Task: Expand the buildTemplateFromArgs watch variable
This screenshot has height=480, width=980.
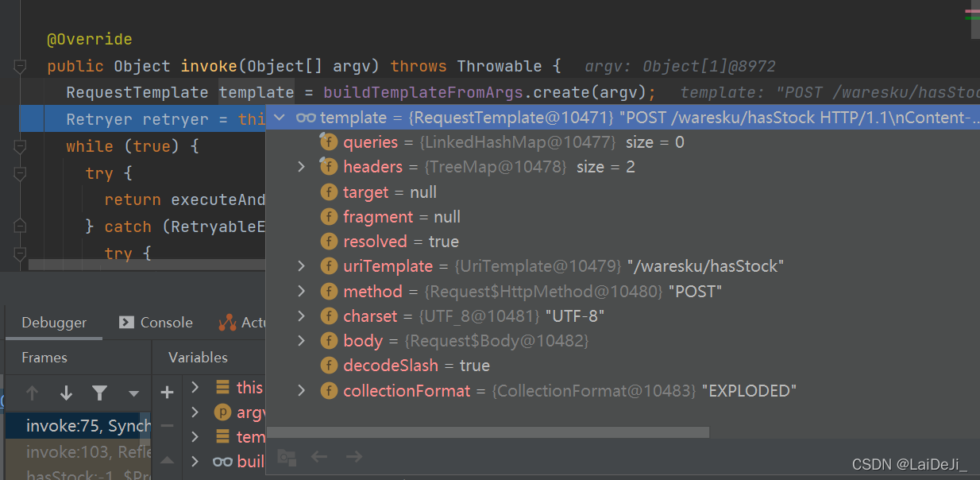Action: [x=195, y=462]
